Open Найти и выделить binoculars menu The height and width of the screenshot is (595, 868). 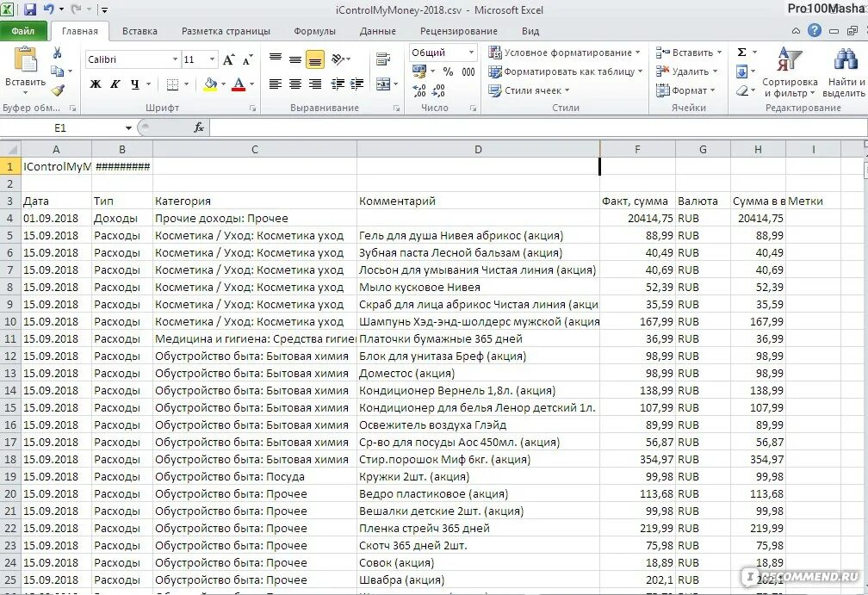tap(844, 73)
